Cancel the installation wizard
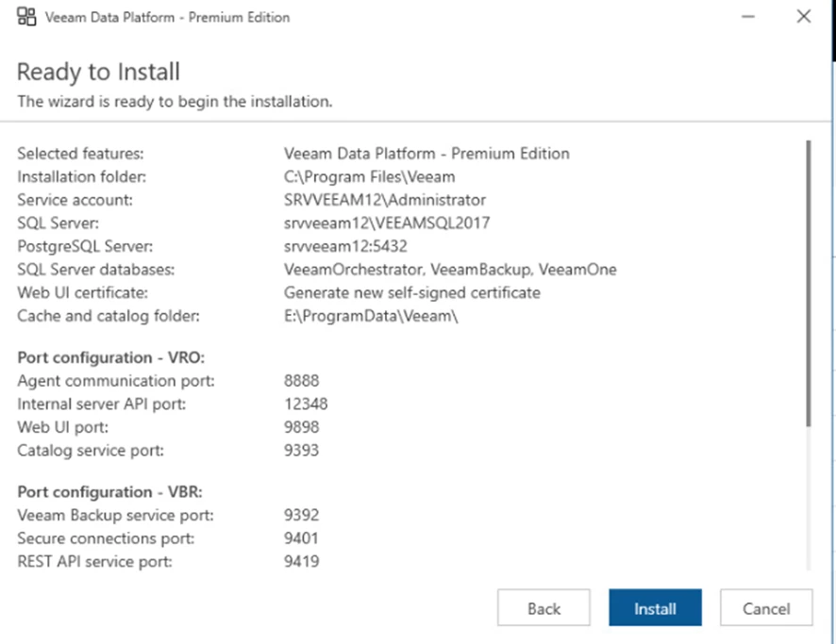The height and width of the screenshot is (644, 836). tap(766, 608)
